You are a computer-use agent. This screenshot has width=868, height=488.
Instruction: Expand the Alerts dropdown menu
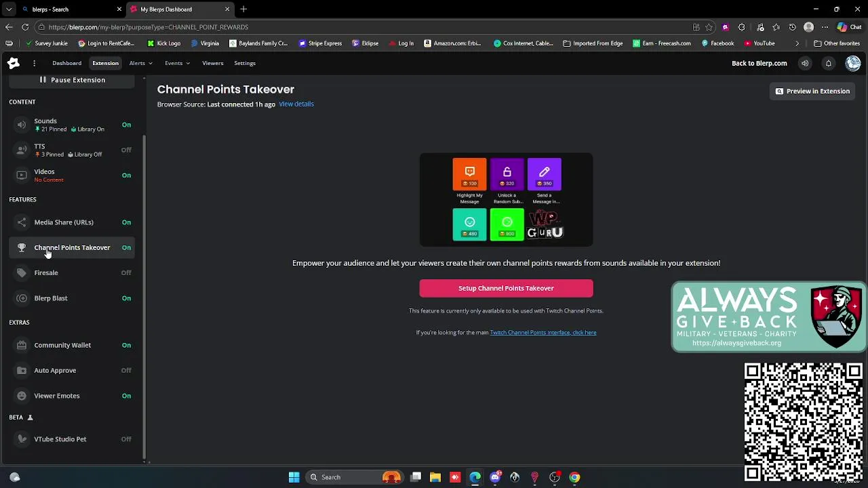(140, 63)
